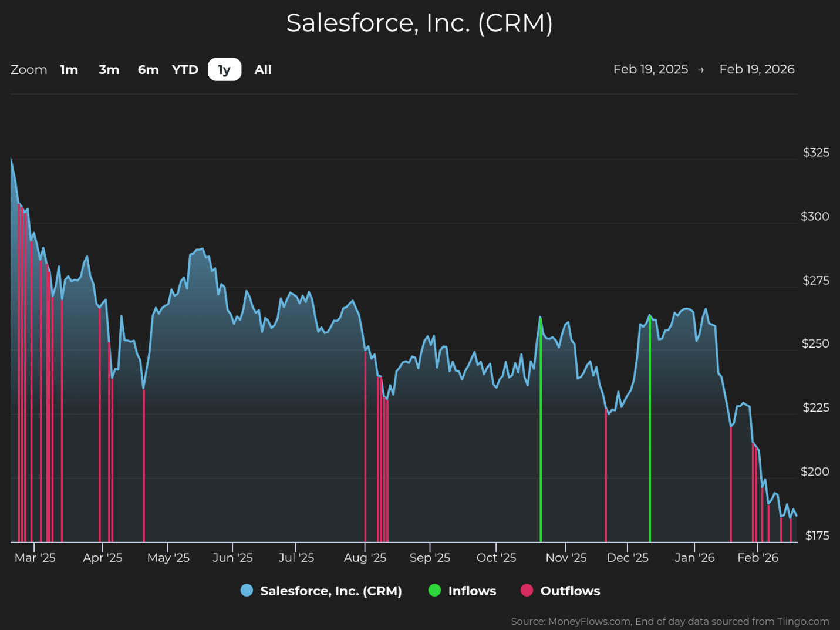Image resolution: width=840 pixels, height=630 pixels.
Task: Click the Feb '26 axis label
Action: click(x=758, y=558)
